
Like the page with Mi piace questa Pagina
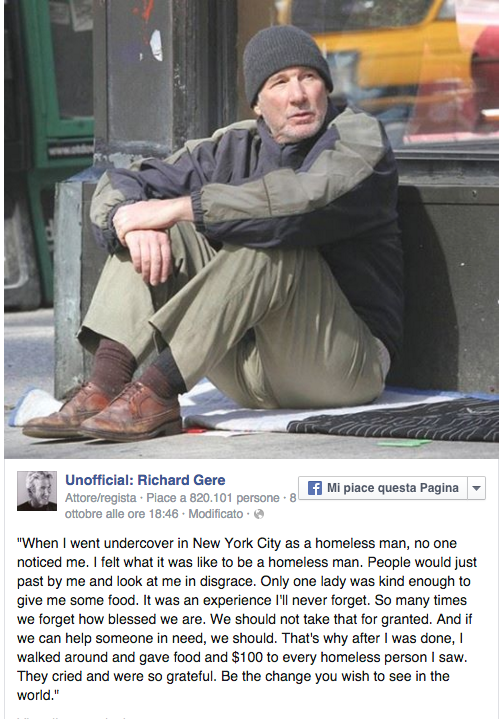(383, 488)
